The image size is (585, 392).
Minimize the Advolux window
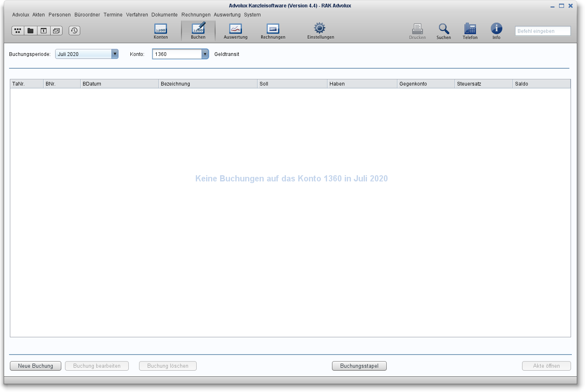tap(552, 6)
